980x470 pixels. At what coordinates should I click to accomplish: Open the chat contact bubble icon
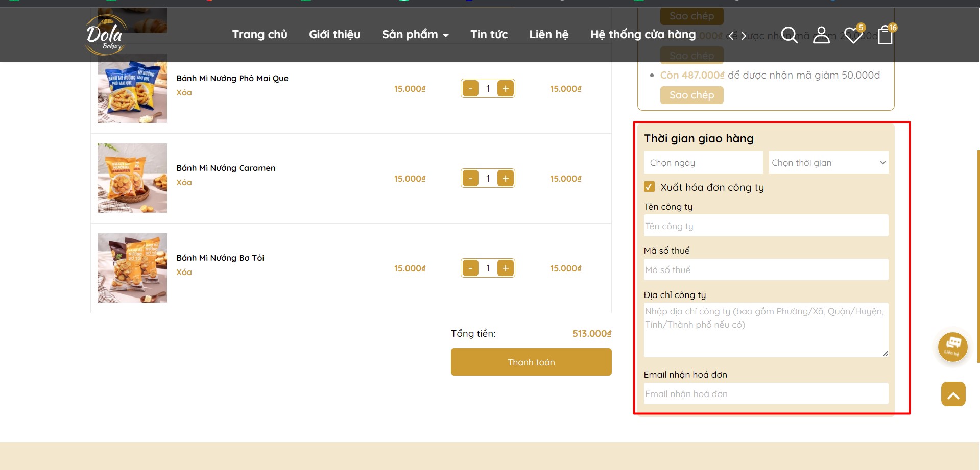point(952,347)
